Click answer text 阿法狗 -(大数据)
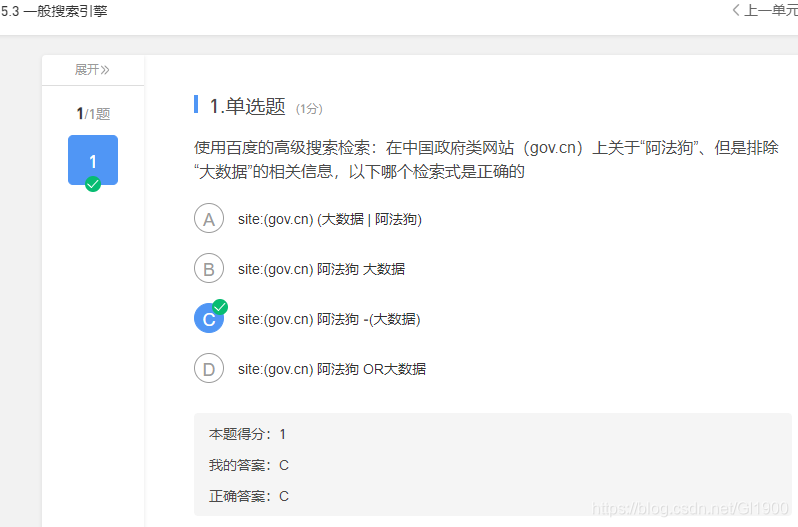798x527 pixels. click(329, 319)
